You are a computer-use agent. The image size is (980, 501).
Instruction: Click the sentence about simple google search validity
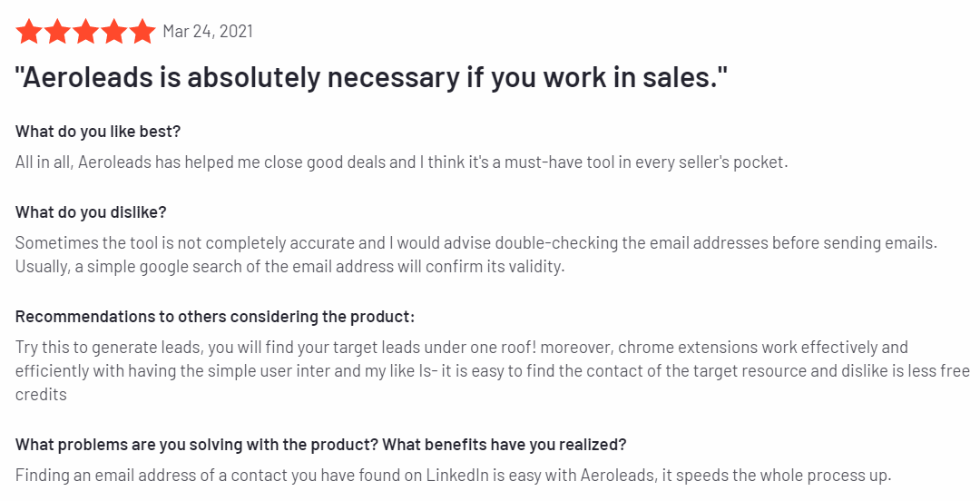click(x=289, y=267)
